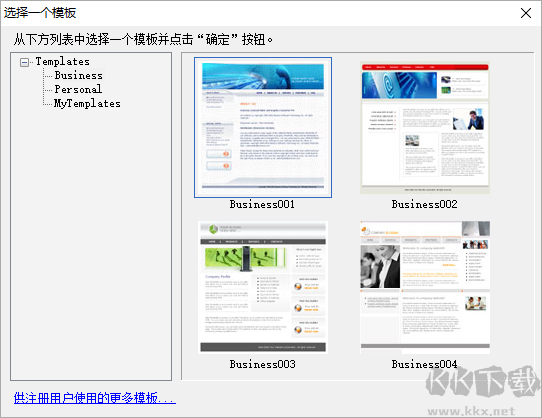Click the Business001 caption label

pos(262,204)
